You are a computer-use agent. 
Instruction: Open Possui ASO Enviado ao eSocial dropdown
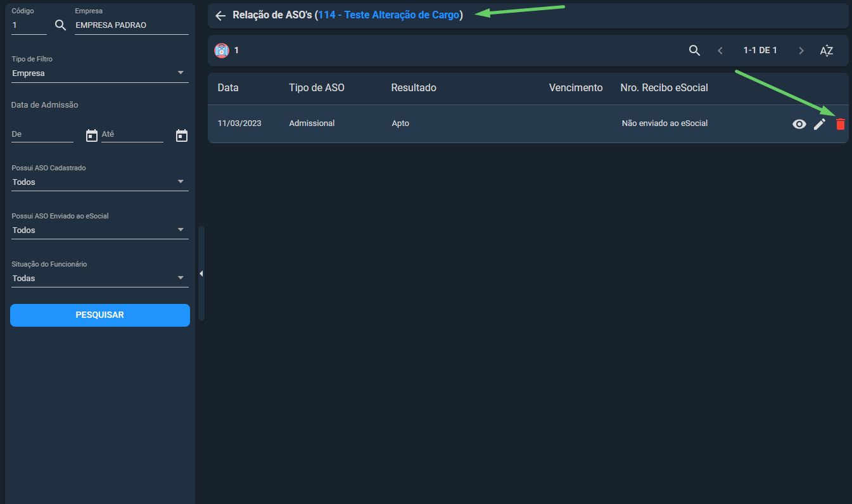click(x=100, y=230)
